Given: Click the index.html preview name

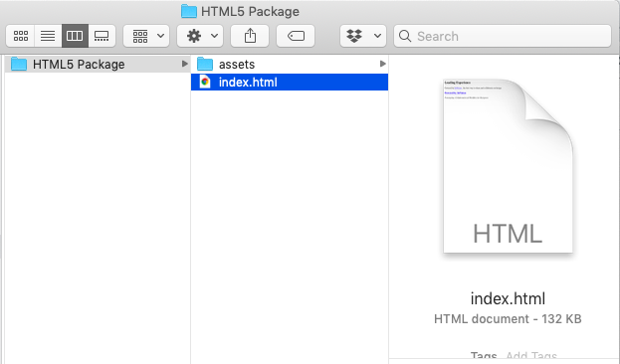Looking at the screenshot, I should [x=508, y=298].
